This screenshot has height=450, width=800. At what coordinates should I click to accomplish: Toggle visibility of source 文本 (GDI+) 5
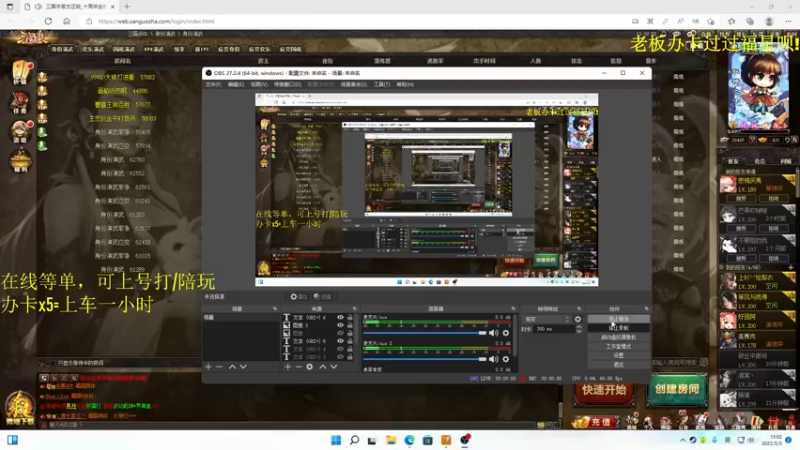(340, 341)
